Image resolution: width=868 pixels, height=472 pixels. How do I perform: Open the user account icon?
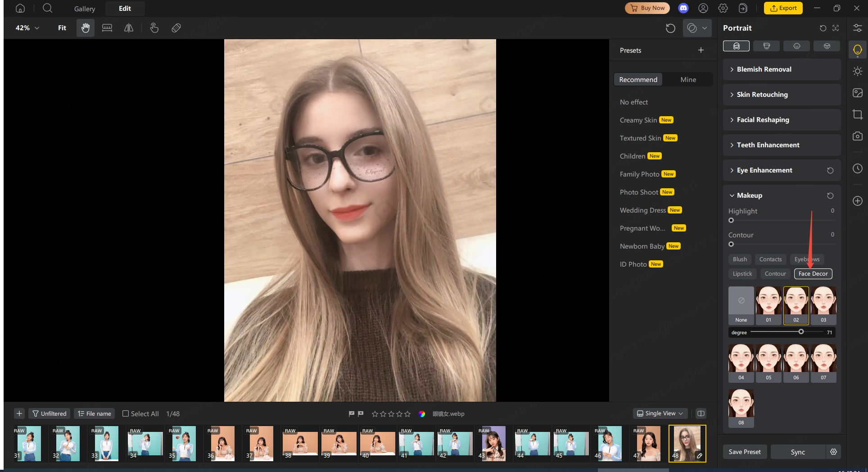(703, 8)
